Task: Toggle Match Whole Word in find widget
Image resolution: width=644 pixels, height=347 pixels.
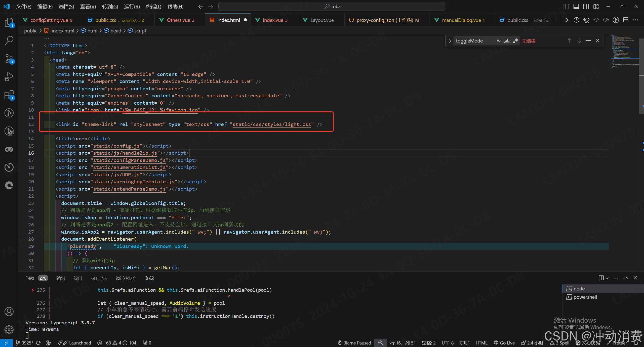Action: pyautogui.click(x=507, y=41)
